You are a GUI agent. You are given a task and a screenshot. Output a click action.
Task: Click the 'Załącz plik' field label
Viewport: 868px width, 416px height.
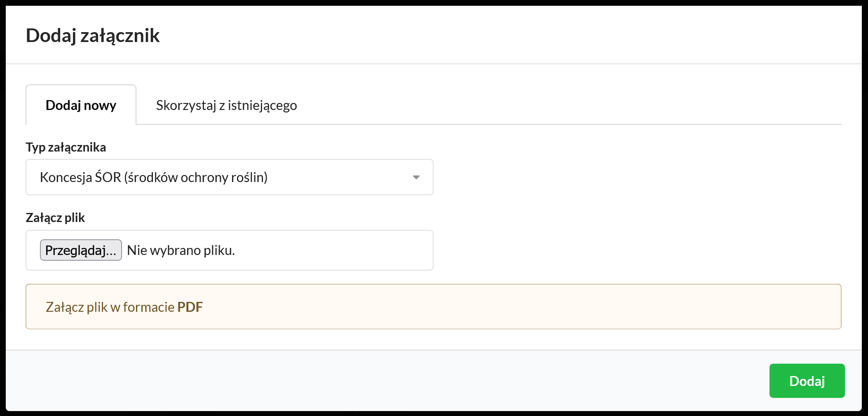[55, 217]
